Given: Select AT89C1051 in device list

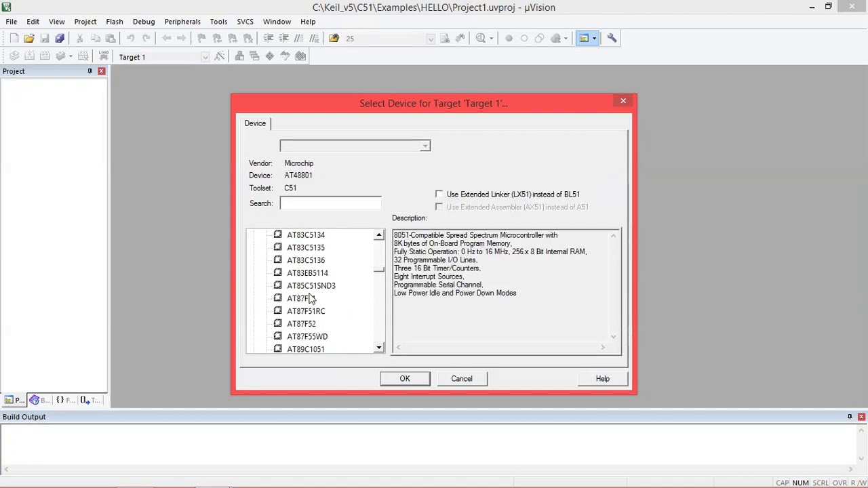Looking at the screenshot, I should (x=306, y=349).
